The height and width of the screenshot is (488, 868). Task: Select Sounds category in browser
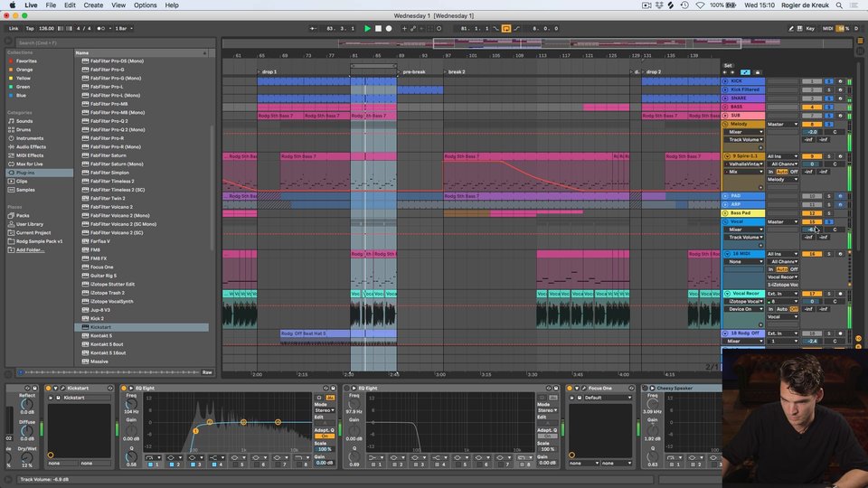click(x=24, y=121)
